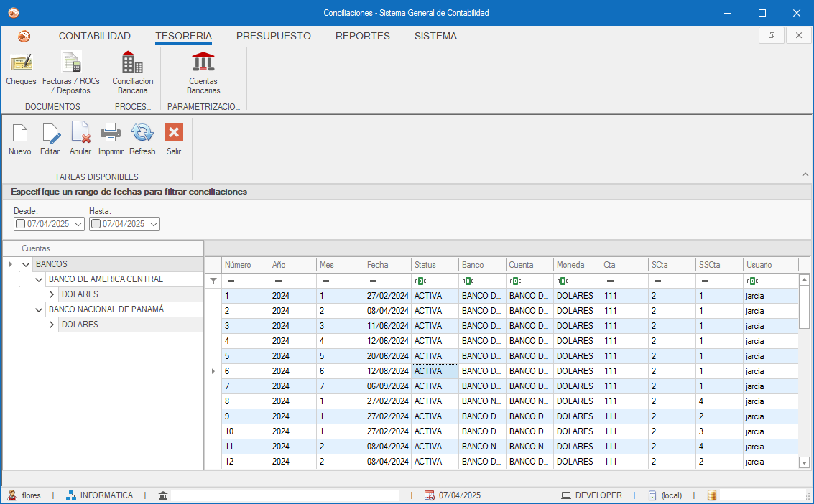This screenshot has width=814, height=504.
Task: Exit using the red Salir icon
Action: point(174,139)
